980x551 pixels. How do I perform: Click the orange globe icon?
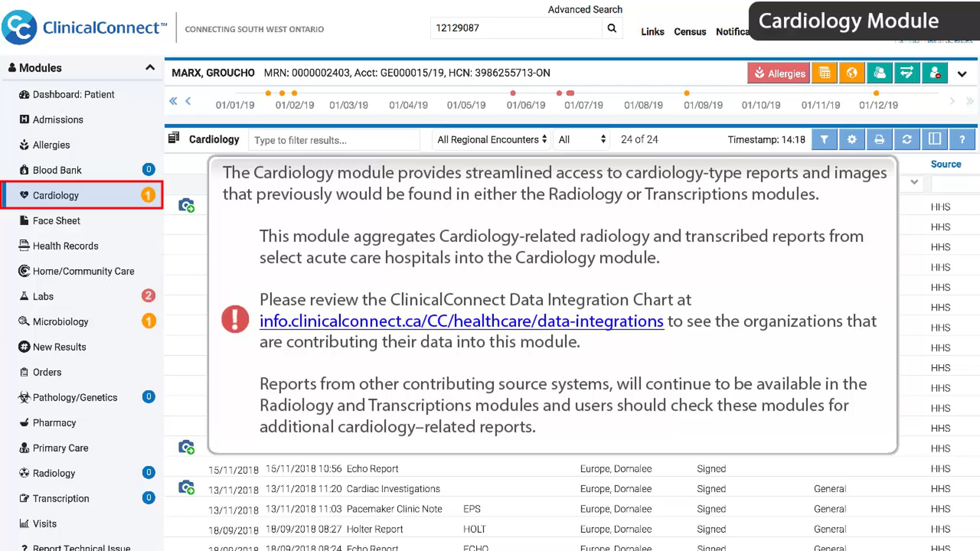coord(852,73)
